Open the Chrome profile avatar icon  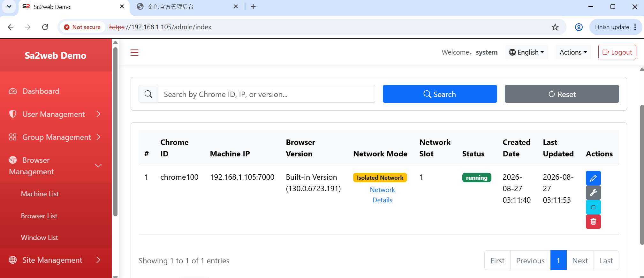pyautogui.click(x=579, y=27)
